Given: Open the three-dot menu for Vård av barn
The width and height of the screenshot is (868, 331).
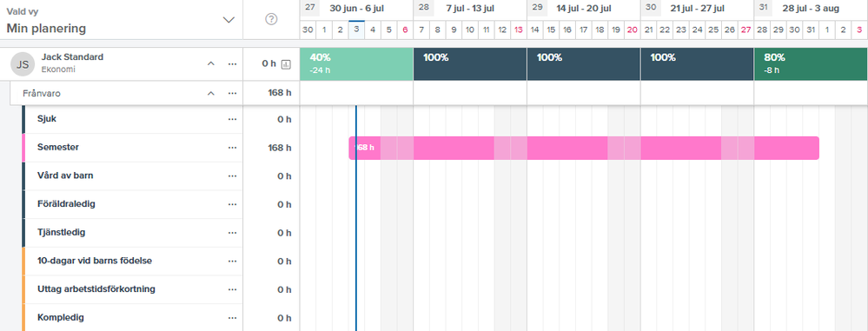Looking at the screenshot, I should pyautogui.click(x=232, y=176).
